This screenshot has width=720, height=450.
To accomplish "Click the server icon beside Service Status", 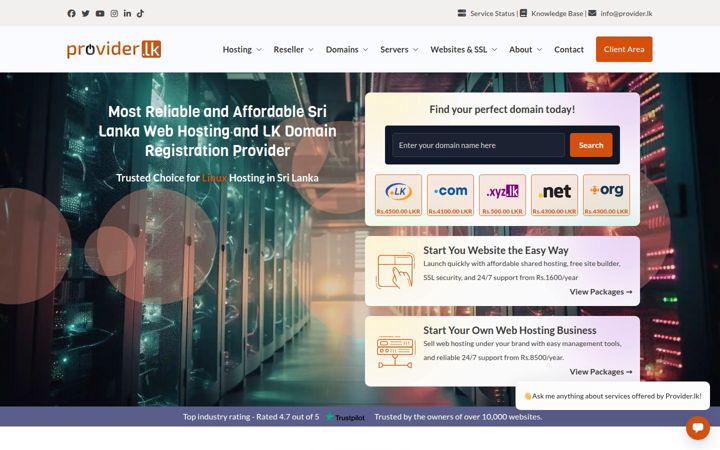I will pos(462,13).
